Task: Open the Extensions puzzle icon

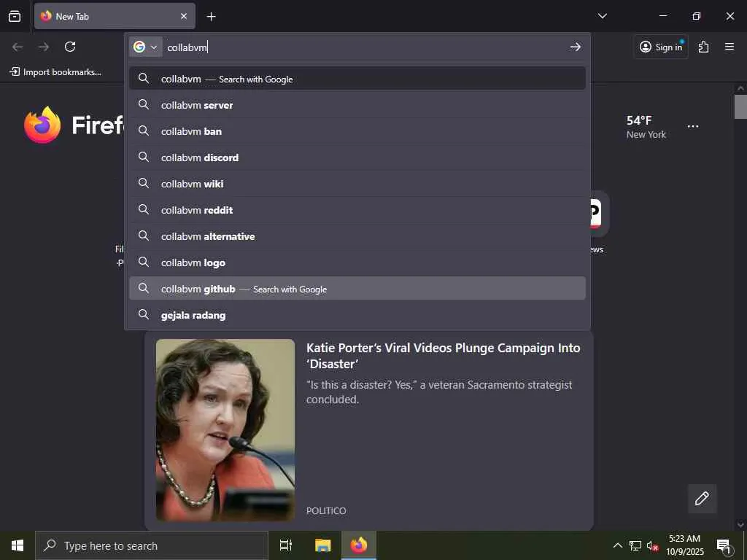Action: point(703,47)
